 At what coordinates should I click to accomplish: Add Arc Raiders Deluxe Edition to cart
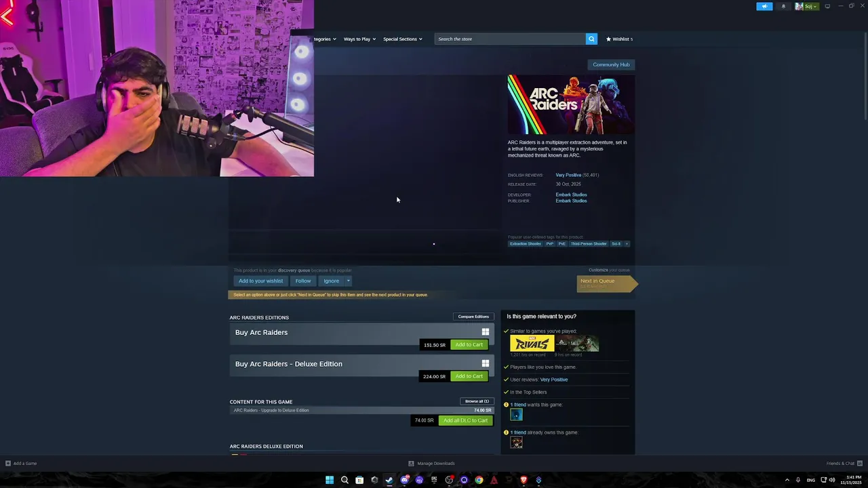(x=469, y=376)
